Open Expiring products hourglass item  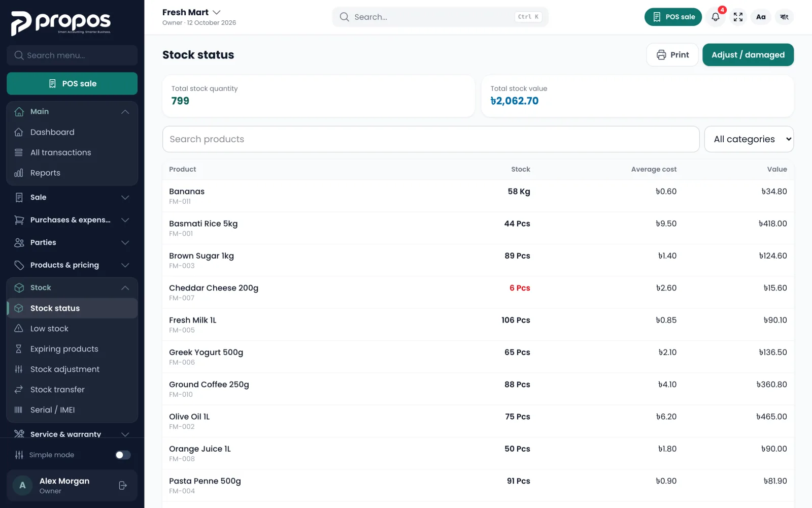[72, 349]
